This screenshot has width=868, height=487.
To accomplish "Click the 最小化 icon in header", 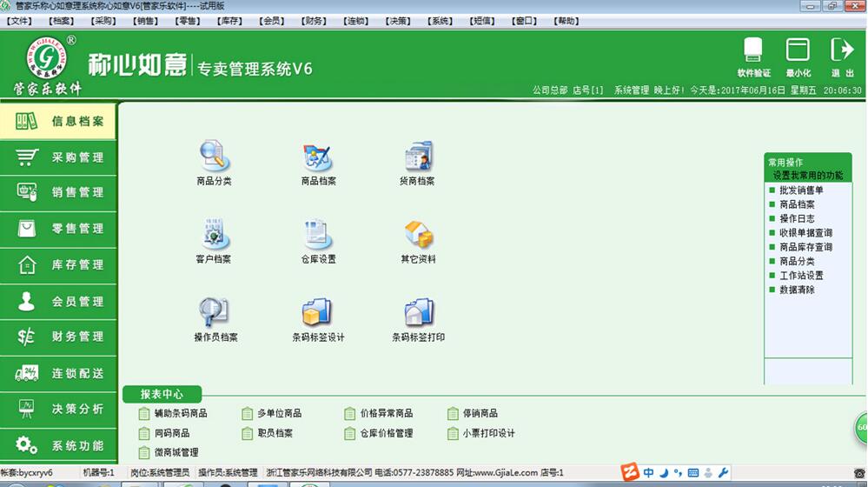I will (798, 57).
